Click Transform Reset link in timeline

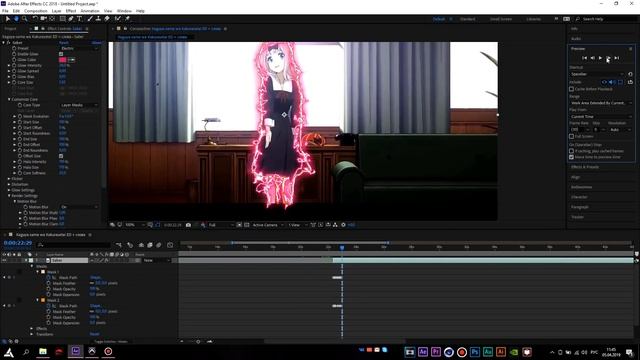[x=94, y=334]
